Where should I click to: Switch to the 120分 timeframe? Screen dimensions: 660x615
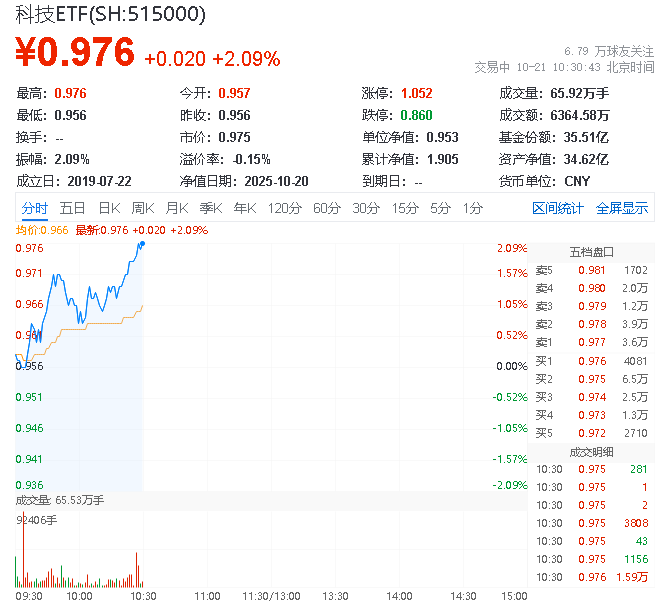point(284,208)
